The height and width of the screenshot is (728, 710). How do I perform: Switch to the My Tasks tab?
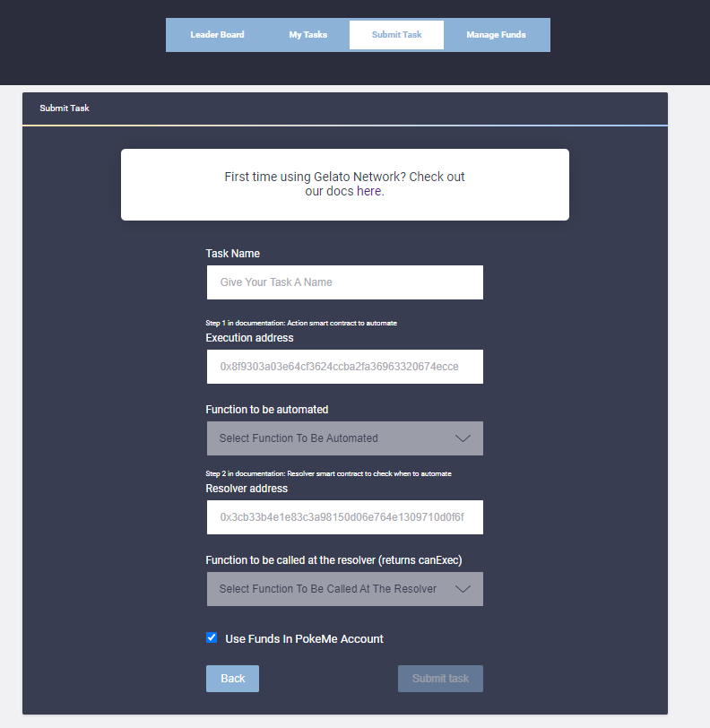307,35
